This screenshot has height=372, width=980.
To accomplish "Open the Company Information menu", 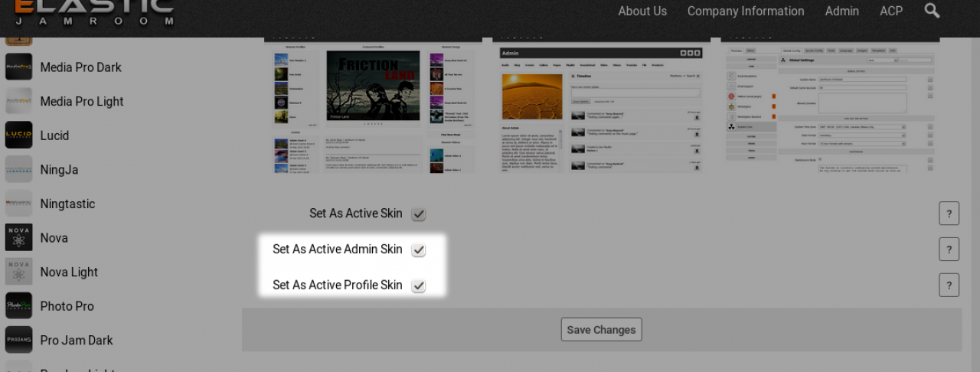I will tap(746, 11).
